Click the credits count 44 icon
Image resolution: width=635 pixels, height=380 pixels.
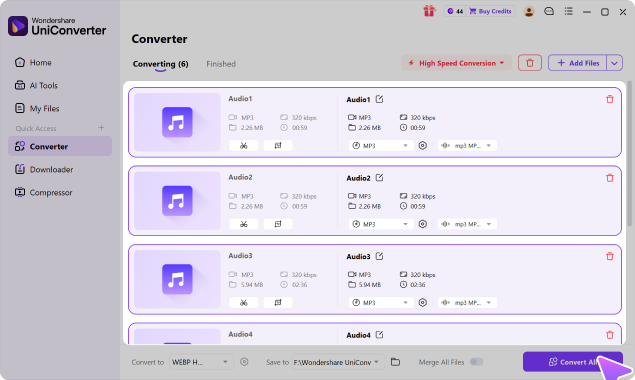point(455,11)
